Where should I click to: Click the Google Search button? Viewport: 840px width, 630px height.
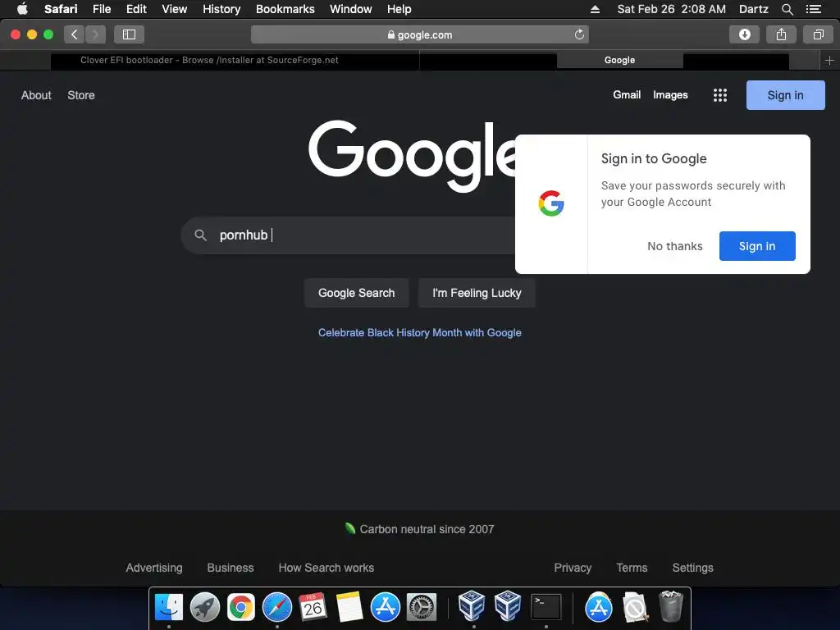356,293
